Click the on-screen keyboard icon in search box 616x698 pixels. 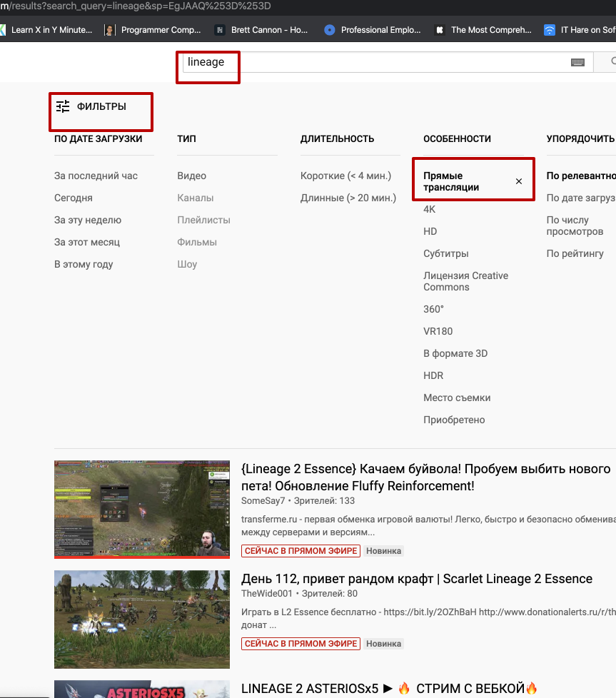577,63
